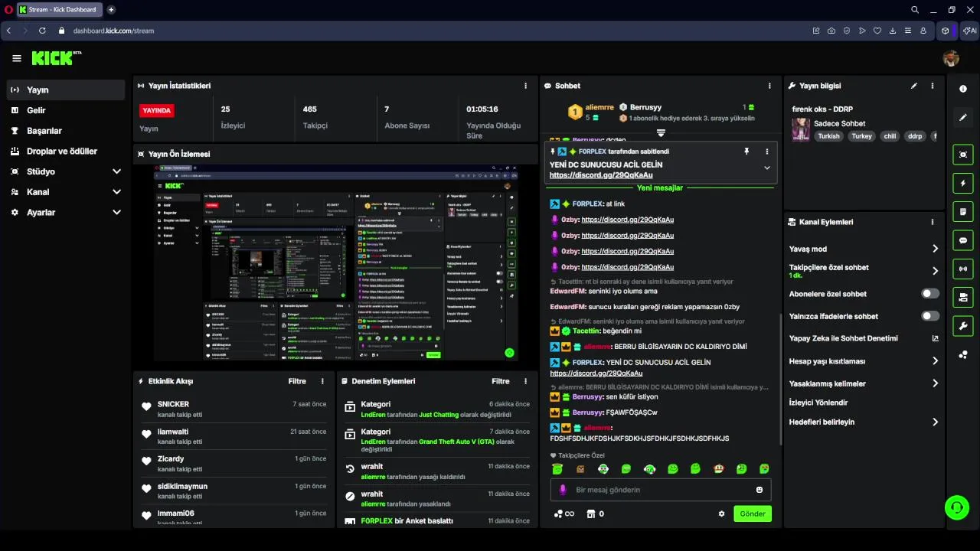Toggle the stream preview widget icon in sidebar

click(x=963, y=155)
